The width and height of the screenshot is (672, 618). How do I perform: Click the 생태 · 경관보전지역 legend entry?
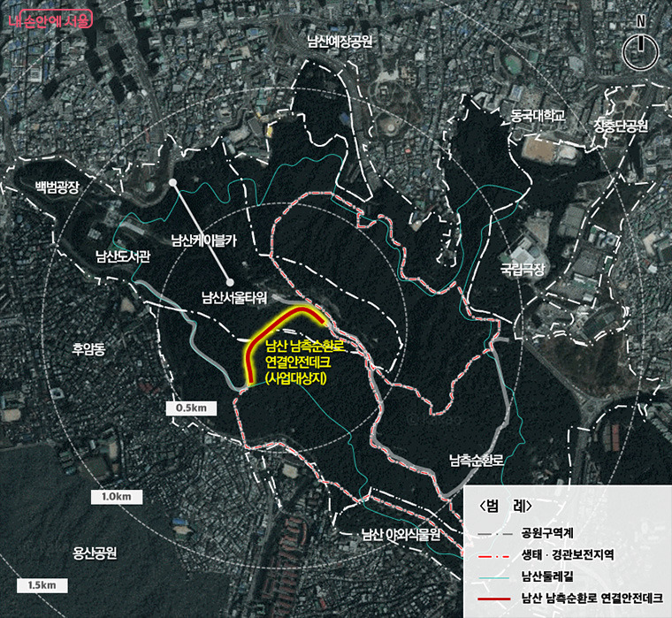[568, 555]
